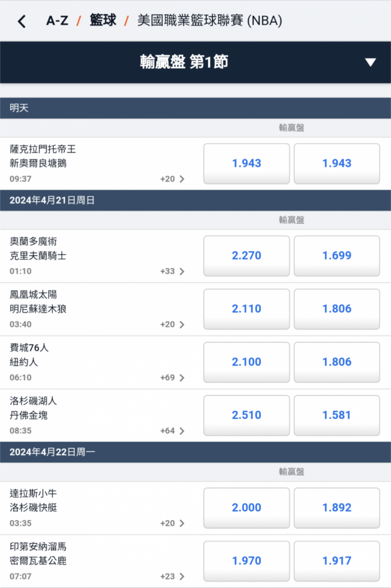The image size is (391, 588).
Task: Bet on 2.510 odds for 洛杉磯湖人
Action: point(246,415)
